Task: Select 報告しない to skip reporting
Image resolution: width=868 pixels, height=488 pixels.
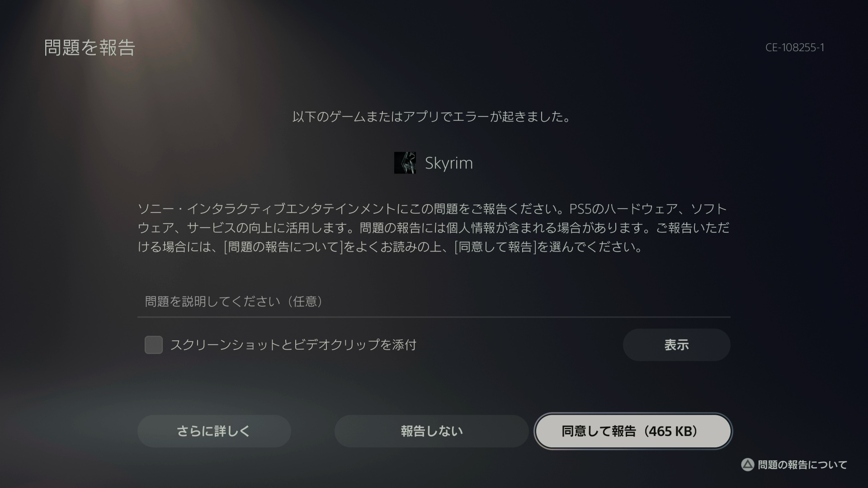Action: click(x=431, y=431)
